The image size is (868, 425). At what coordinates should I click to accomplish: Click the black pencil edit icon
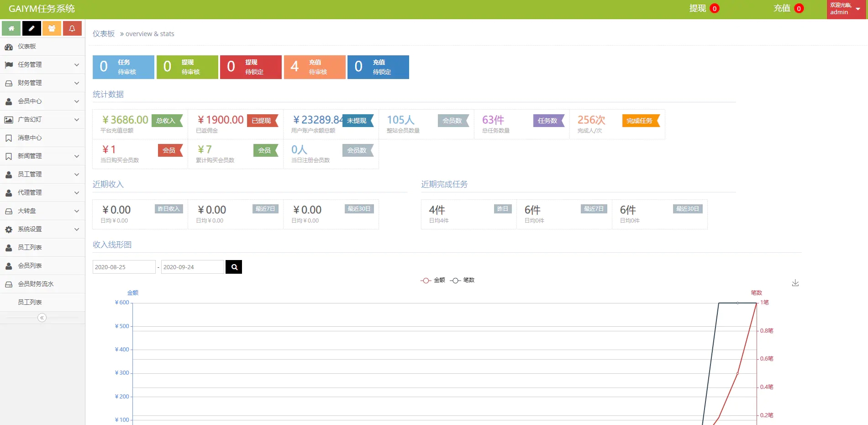(32, 28)
